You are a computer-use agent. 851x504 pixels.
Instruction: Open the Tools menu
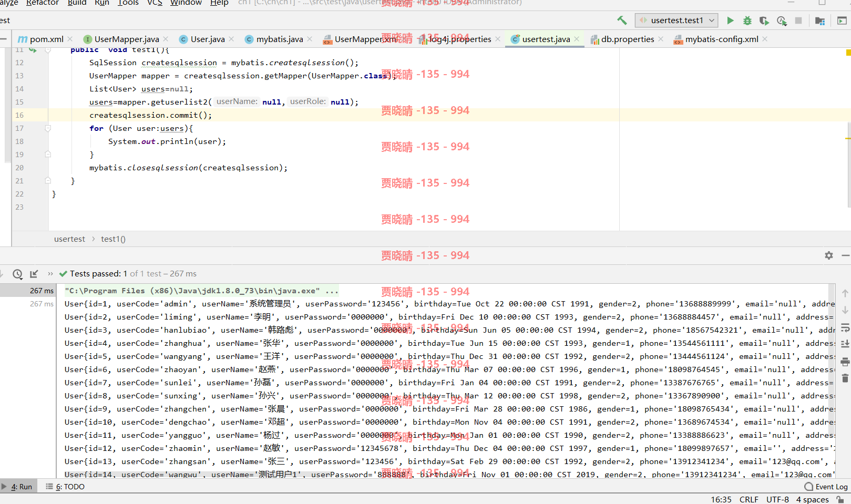(x=128, y=3)
